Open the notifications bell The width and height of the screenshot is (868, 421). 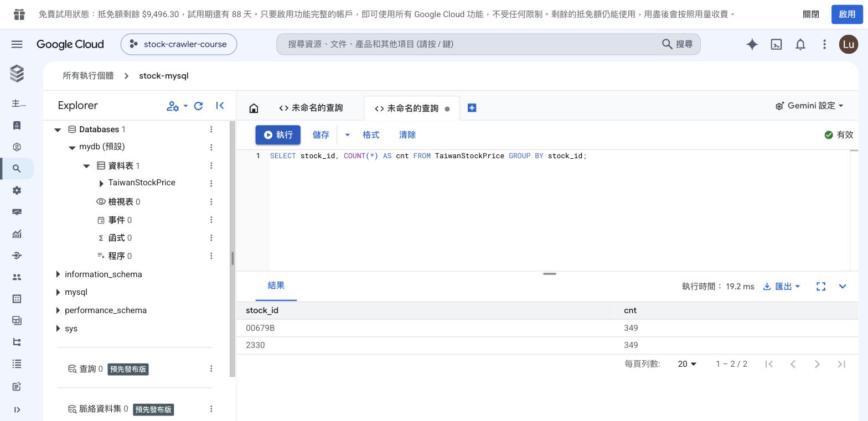point(800,44)
